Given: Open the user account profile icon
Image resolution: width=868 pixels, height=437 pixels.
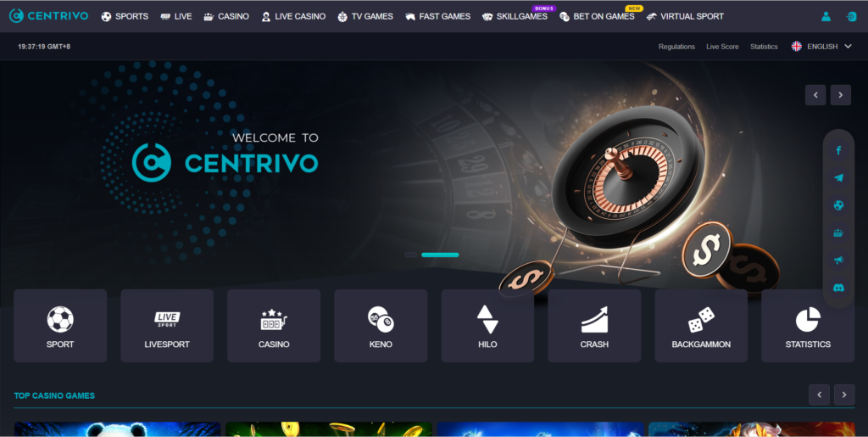Looking at the screenshot, I should coord(826,16).
